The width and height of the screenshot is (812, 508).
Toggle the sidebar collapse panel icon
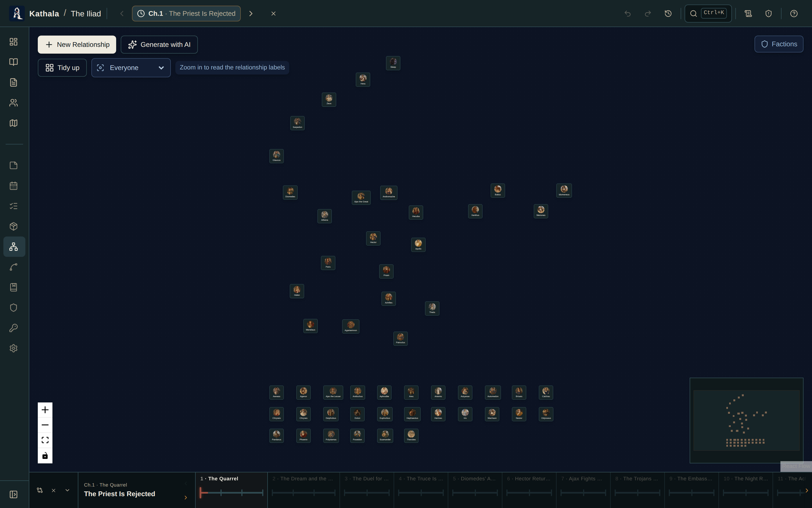tap(14, 494)
